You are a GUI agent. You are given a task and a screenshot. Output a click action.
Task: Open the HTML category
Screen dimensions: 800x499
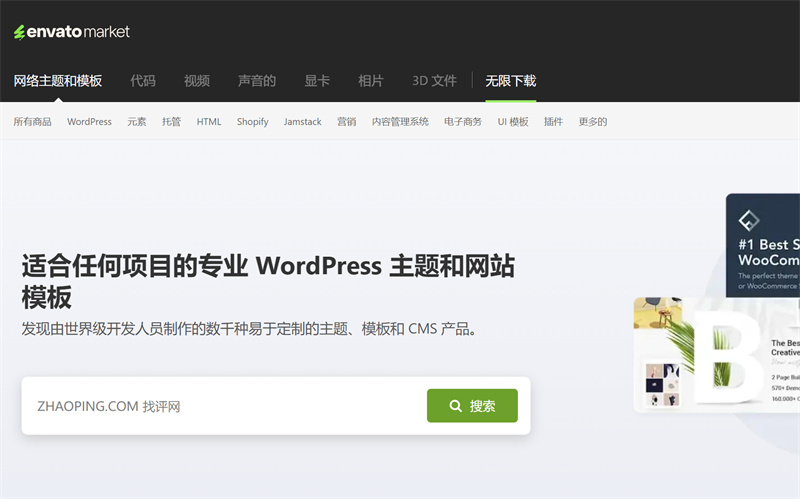click(x=209, y=121)
